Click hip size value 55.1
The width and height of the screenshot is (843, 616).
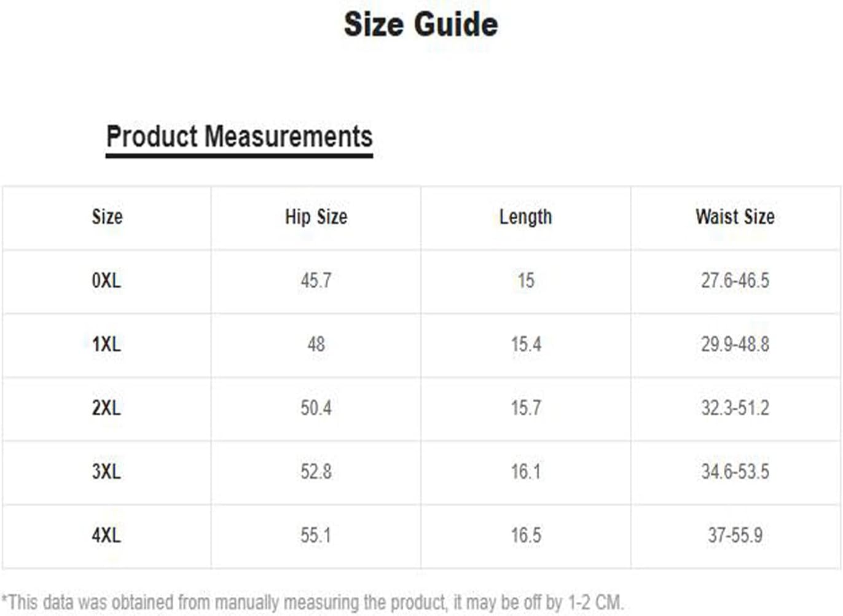(316, 536)
